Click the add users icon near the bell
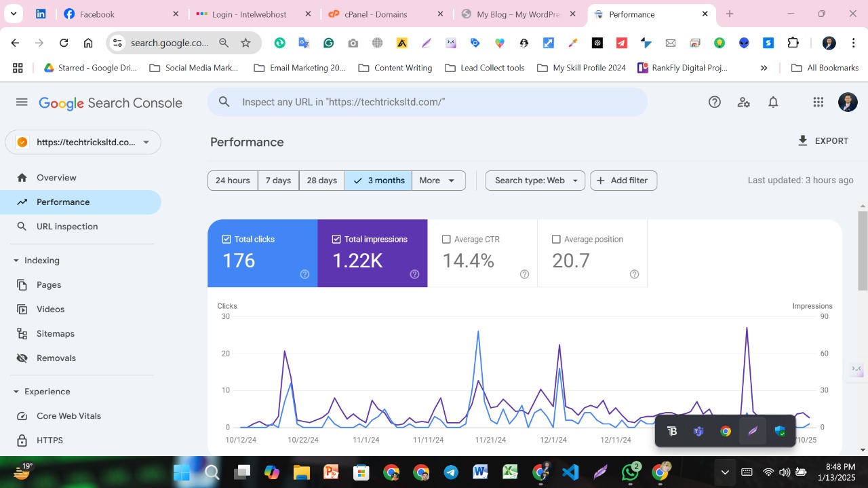The height and width of the screenshot is (488, 868). click(743, 102)
